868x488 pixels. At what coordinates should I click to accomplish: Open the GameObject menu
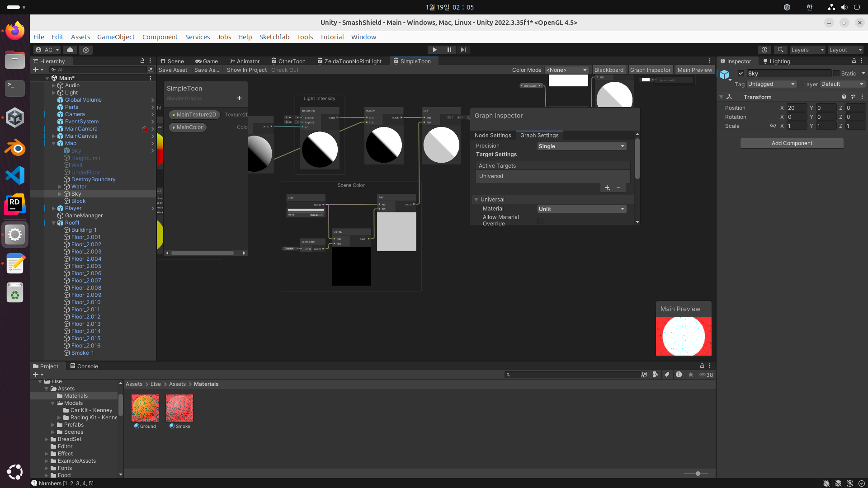point(116,37)
